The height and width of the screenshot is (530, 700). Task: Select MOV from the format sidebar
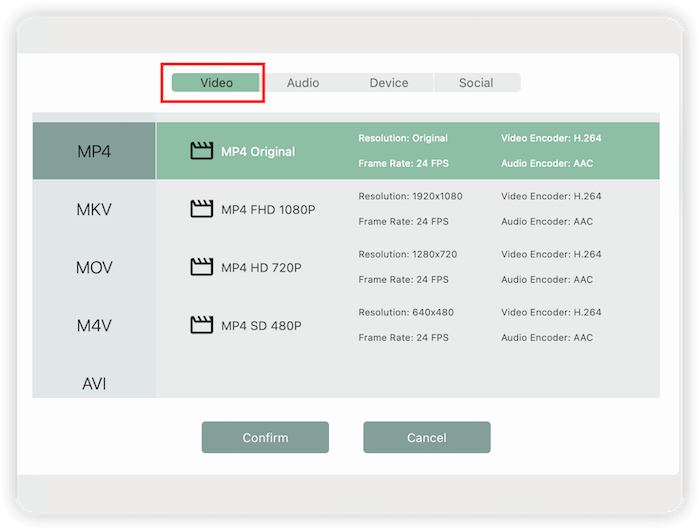coord(94,268)
